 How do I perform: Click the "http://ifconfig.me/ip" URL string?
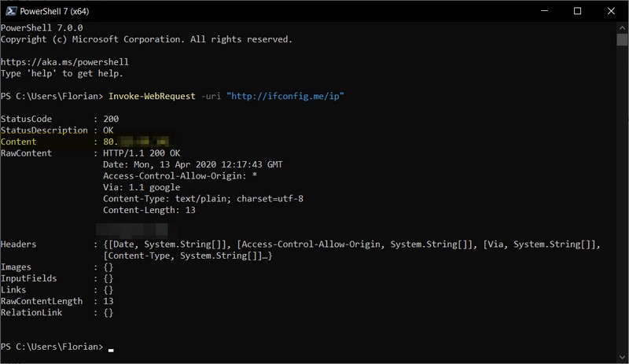click(x=285, y=97)
